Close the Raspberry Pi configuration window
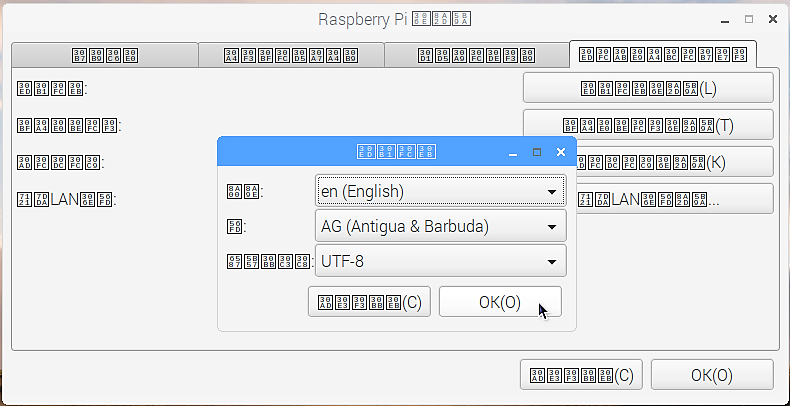The height and width of the screenshot is (406, 790). click(x=772, y=20)
